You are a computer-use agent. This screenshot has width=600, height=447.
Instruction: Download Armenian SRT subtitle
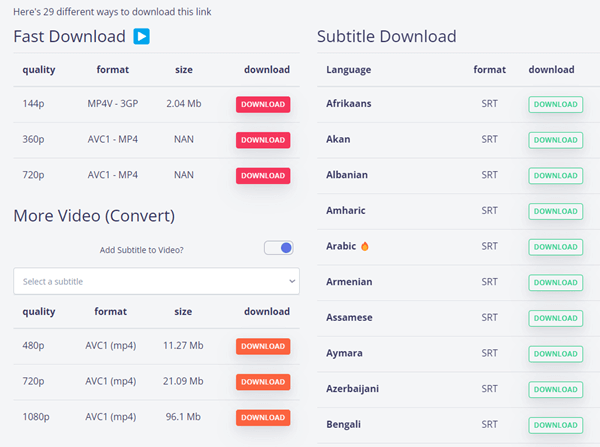pos(556,282)
